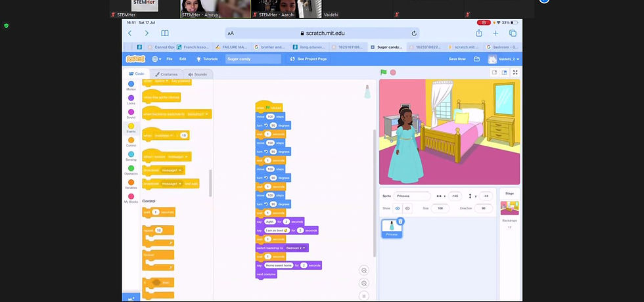Enter full screen stage mode
This screenshot has height=302, width=644.
point(515,73)
